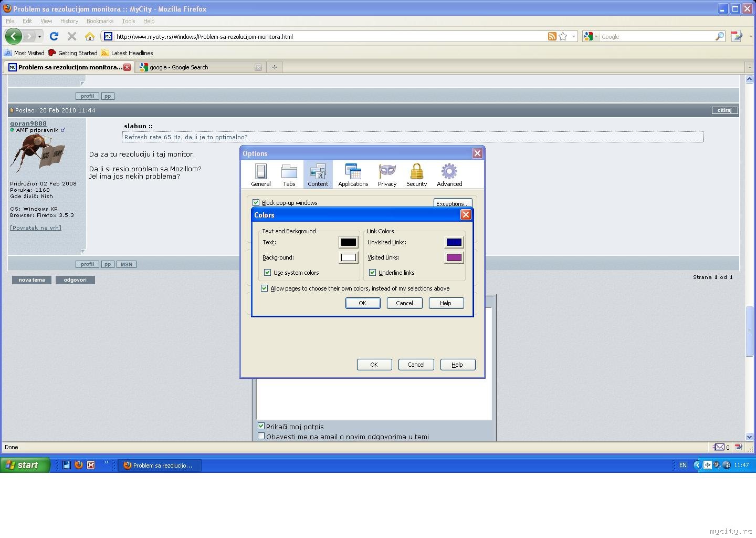Viewport: 756px width, 538px height.
Task: Go back with the green Back arrow
Action: (x=14, y=36)
